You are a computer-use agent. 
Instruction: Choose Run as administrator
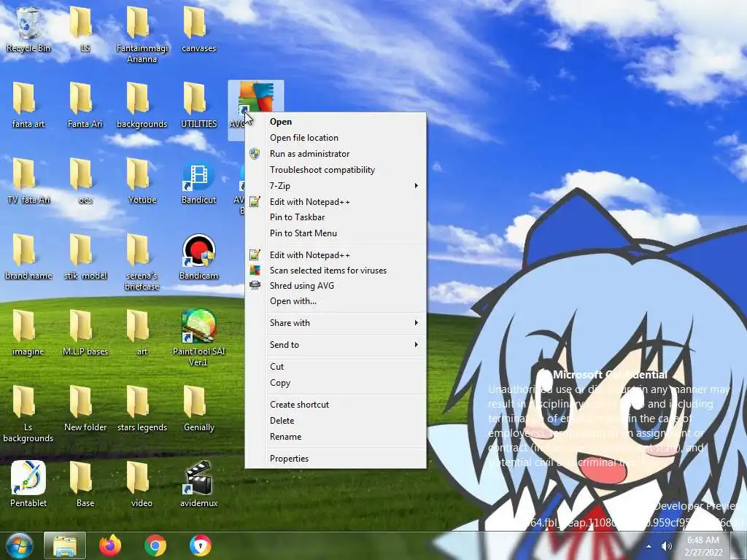(x=336, y=154)
